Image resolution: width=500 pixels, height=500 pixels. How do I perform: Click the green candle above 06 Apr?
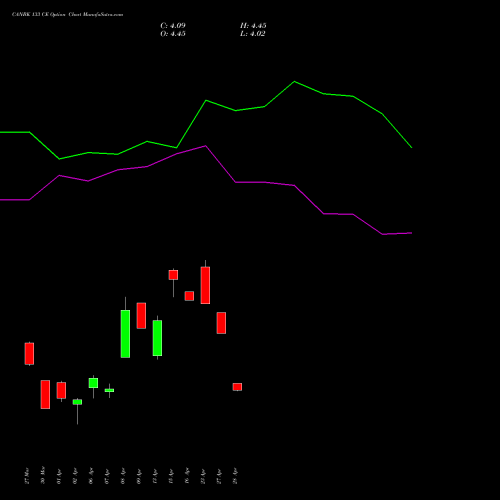[x=93, y=383]
